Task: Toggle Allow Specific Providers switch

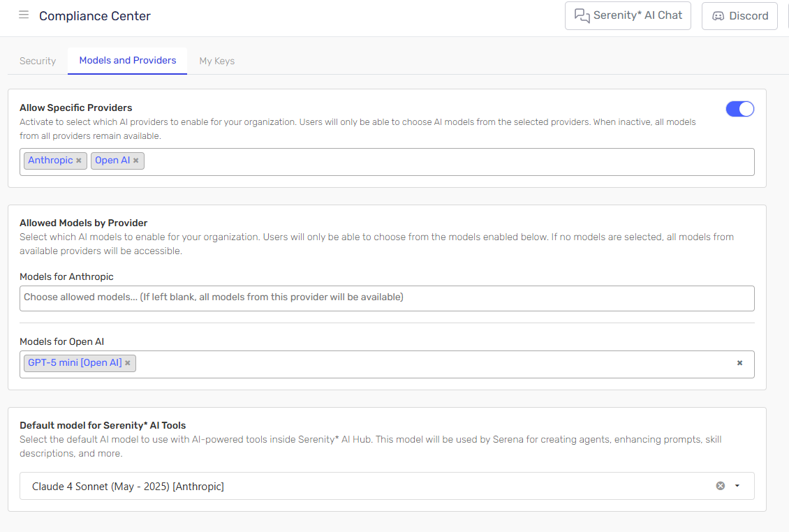Action: pos(739,109)
